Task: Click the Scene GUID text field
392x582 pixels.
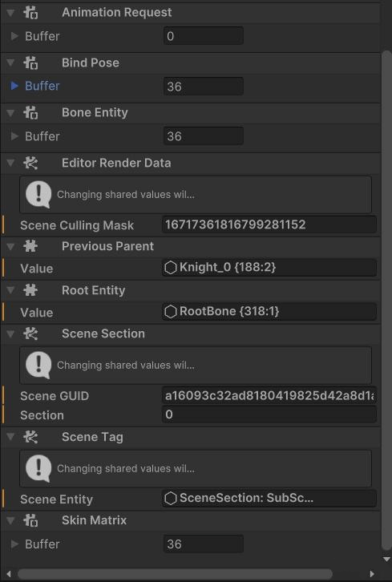Action: (x=269, y=396)
